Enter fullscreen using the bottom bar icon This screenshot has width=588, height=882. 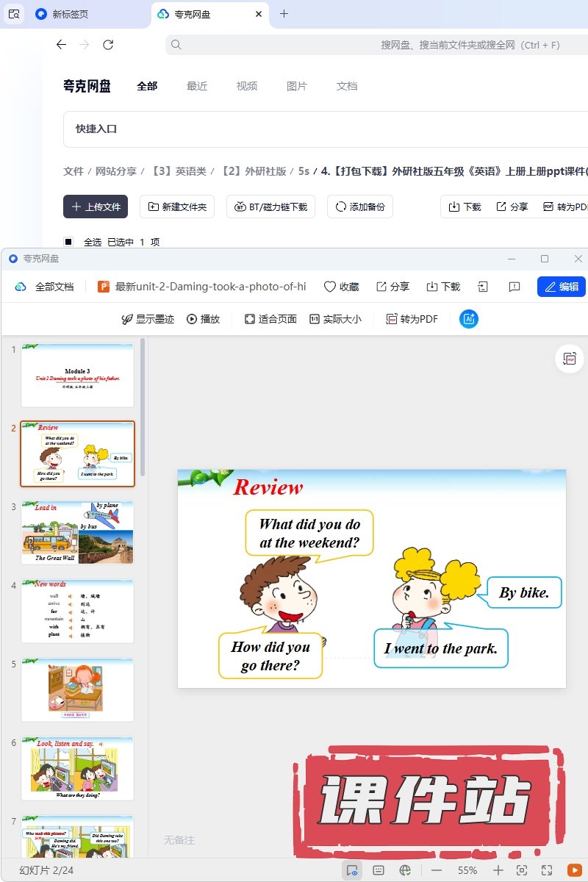547,870
